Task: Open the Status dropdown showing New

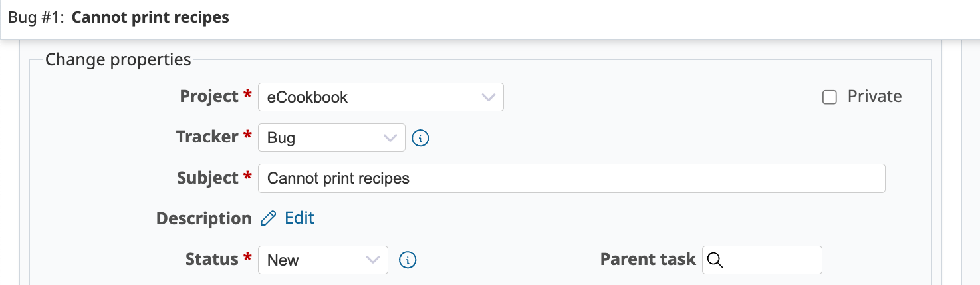Action: [x=323, y=260]
